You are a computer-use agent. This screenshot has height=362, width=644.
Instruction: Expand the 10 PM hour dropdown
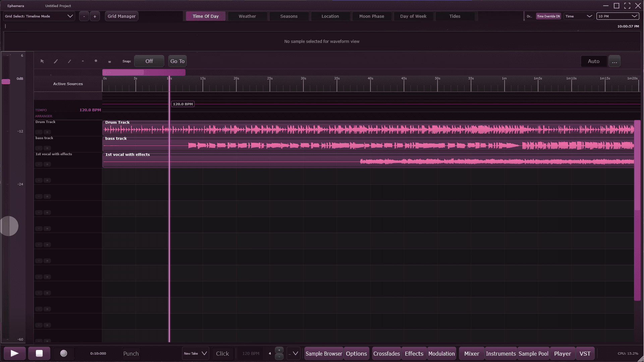pyautogui.click(x=618, y=16)
